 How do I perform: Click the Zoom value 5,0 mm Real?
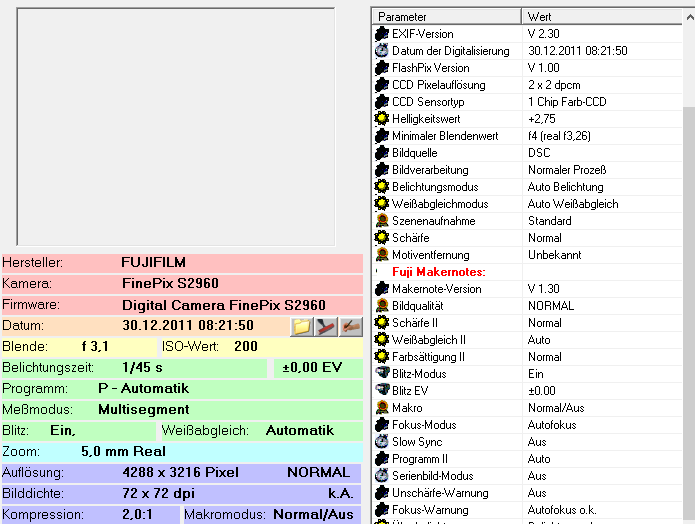[x=123, y=451]
